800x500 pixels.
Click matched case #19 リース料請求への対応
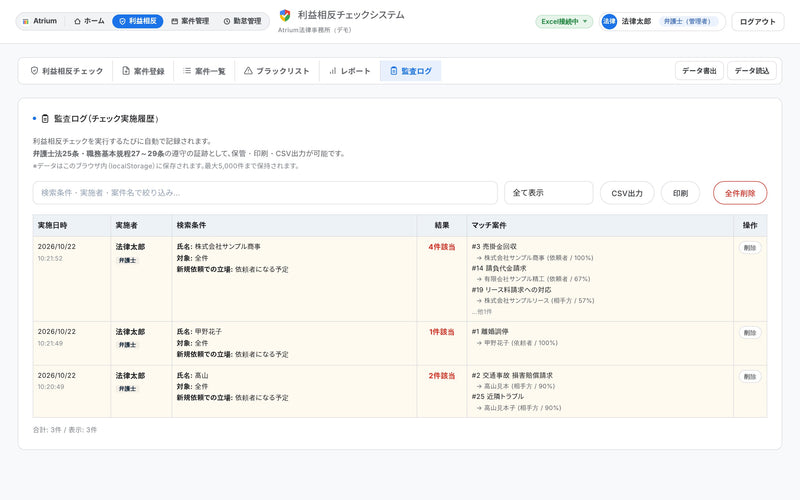tap(511, 290)
